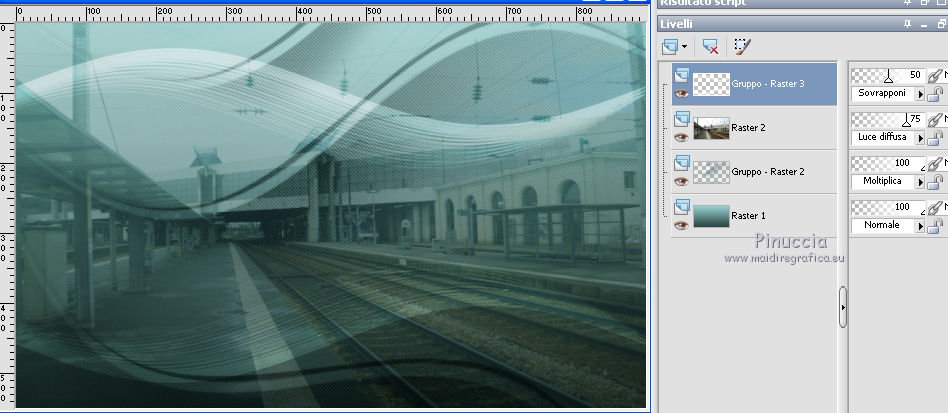Toggle transparency lock on Moltiplica row

(x=935, y=182)
